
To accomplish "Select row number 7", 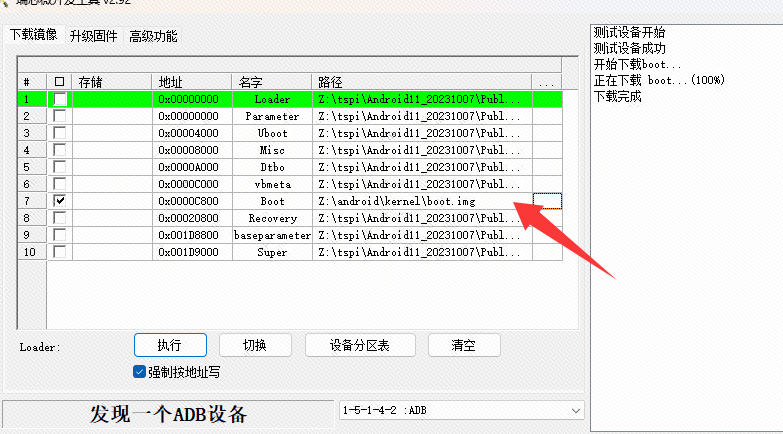I will pos(32,201).
